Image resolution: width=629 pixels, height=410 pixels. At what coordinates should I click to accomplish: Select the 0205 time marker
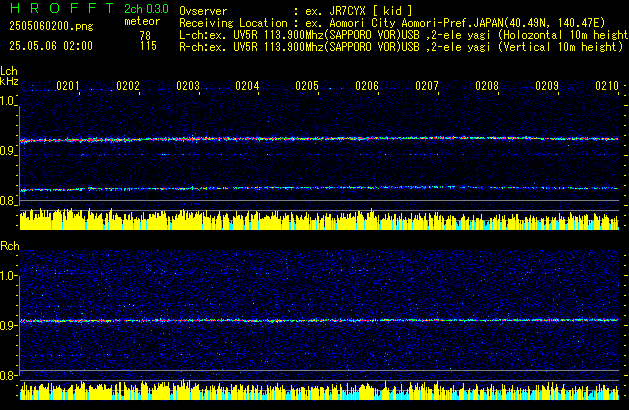pos(307,86)
